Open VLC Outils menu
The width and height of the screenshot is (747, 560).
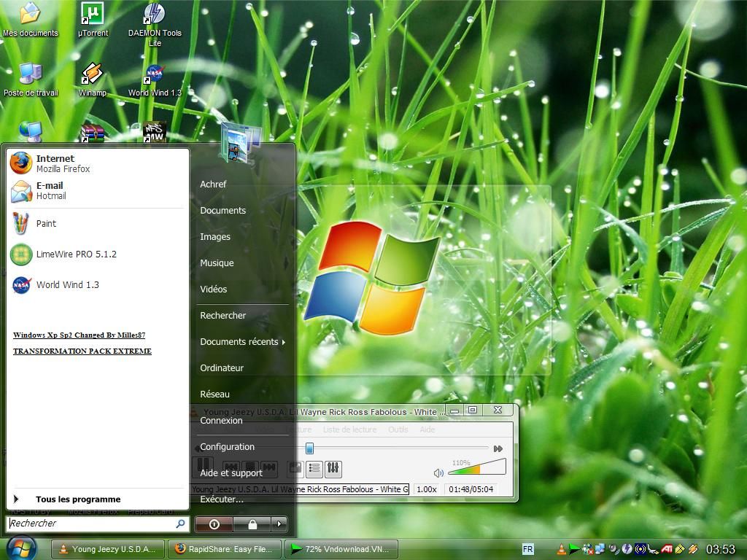[398, 429]
